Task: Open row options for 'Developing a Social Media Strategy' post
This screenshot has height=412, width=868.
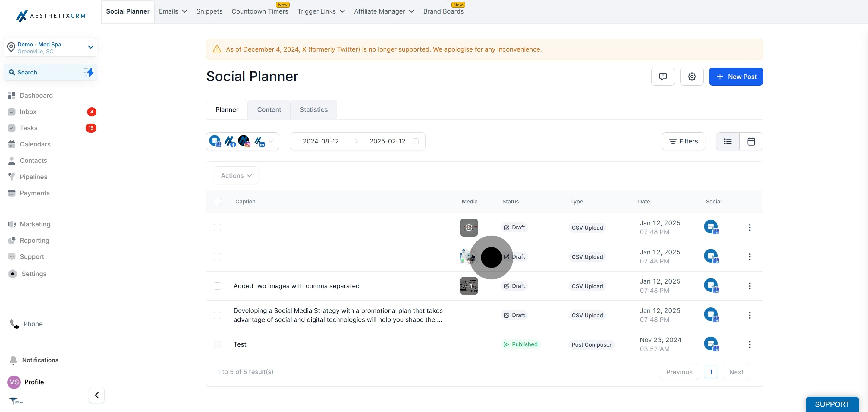Action: pos(750,315)
